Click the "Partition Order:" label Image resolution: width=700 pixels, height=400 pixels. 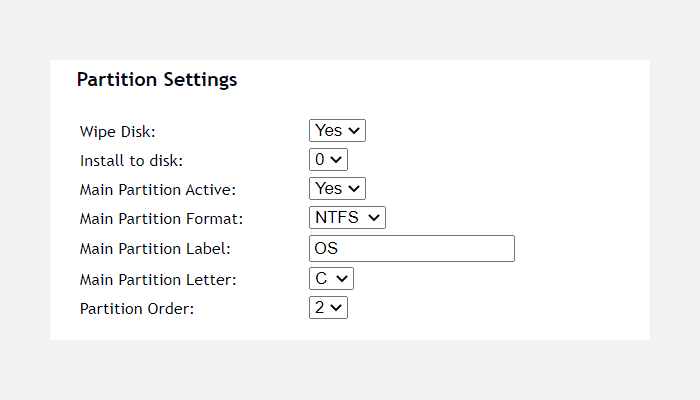pyautogui.click(x=137, y=308)
